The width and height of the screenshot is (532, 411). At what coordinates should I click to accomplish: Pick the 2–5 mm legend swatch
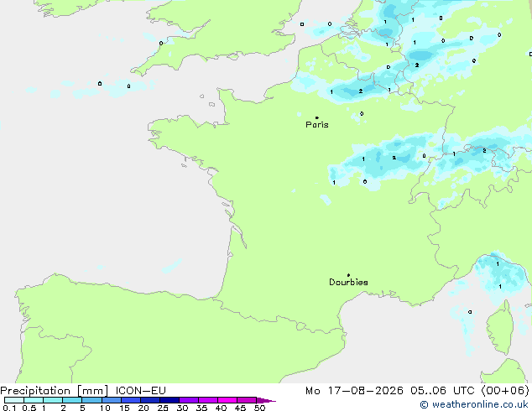[72, 400]
